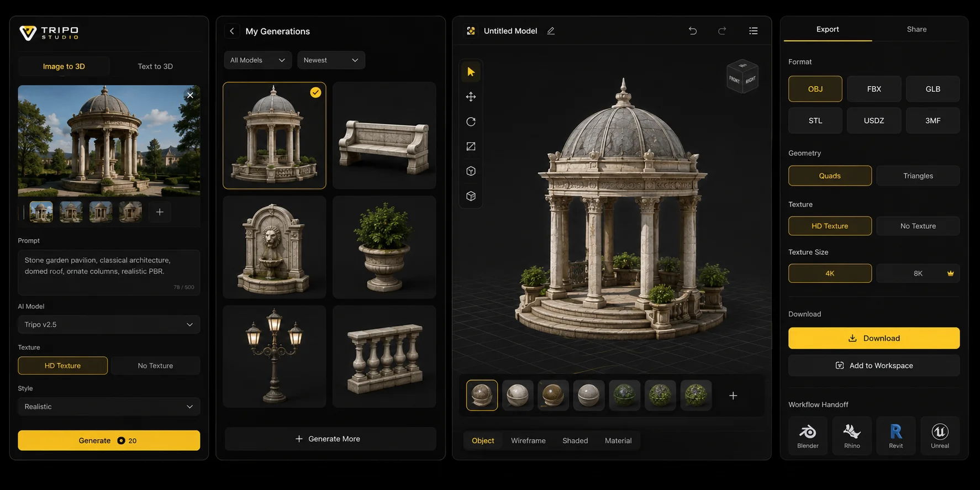
Task: Select HD Texture in generation panel
Action: (x=62, y=366)
